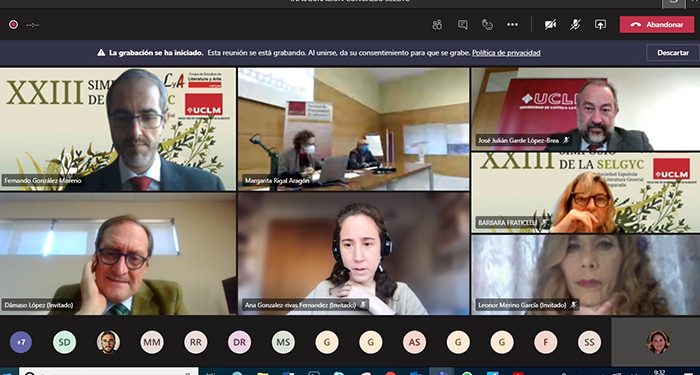
Task: Select the SD participant avatar
Action: [64, 342]
